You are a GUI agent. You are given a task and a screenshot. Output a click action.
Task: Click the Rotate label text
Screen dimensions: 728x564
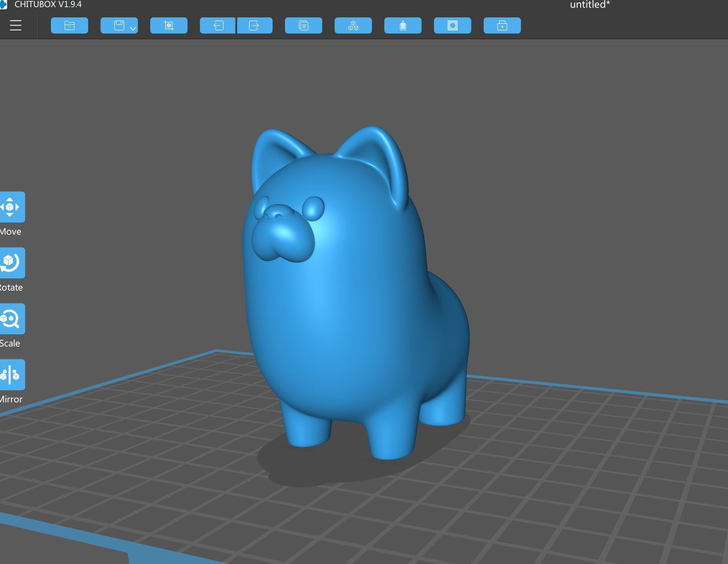[11, 288]
